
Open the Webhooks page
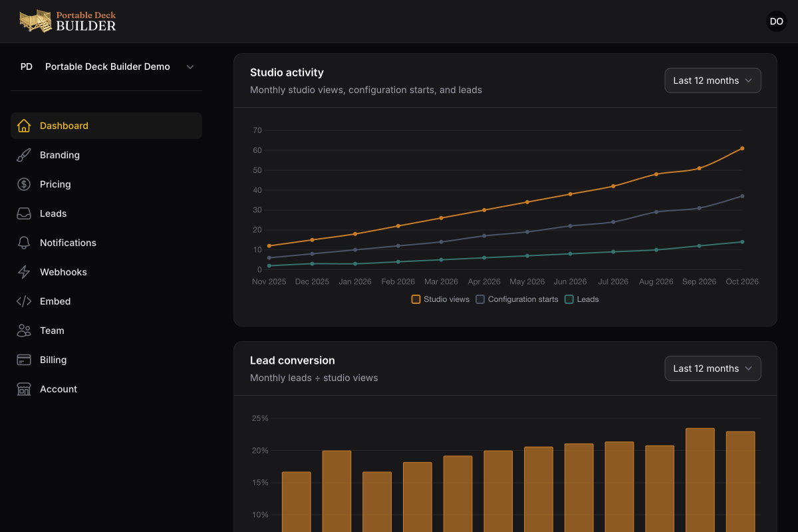click(x=106, y=272)
